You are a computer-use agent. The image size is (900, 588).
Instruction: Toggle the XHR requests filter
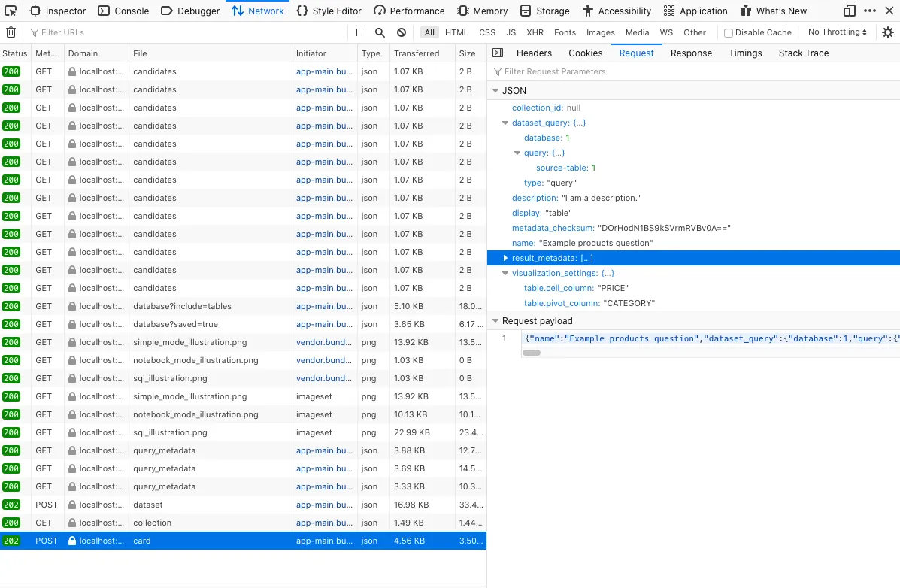coord(535,32)
